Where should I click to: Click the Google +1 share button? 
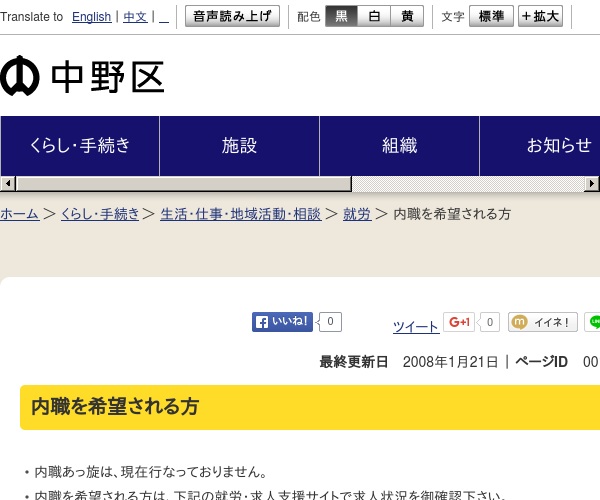click(x=459, y=322)
